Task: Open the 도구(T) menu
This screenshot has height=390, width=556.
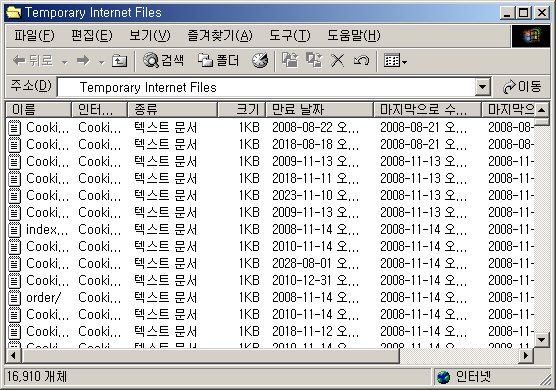Action: click(290, 35)
